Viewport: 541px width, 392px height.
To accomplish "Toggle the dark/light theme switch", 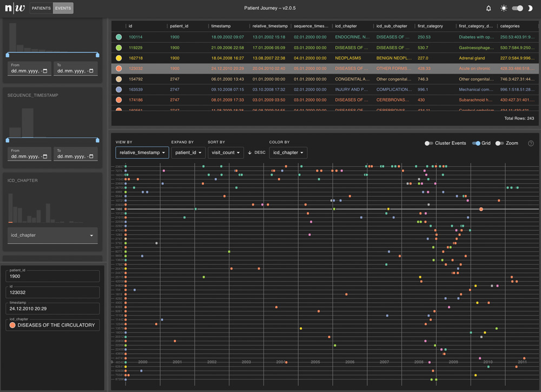I will pos(518,8).
